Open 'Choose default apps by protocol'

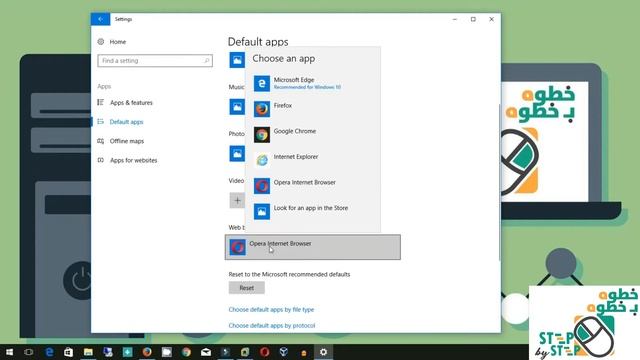click(x=272, y=325)
